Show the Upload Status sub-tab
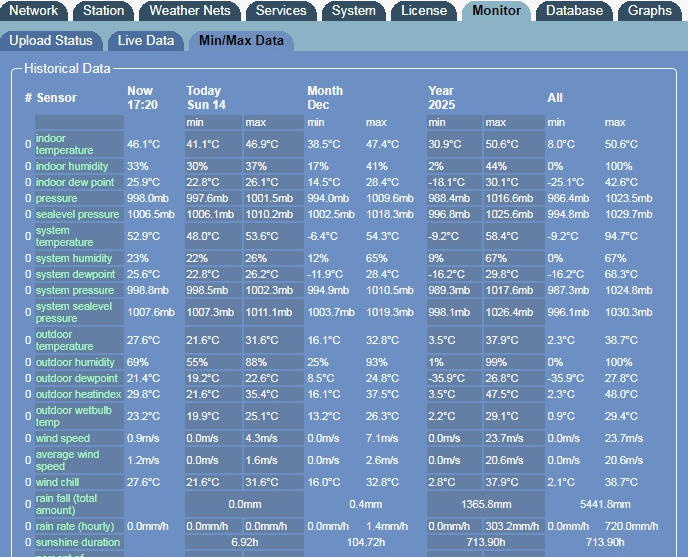688x557 pixels. tap(51, 40)
